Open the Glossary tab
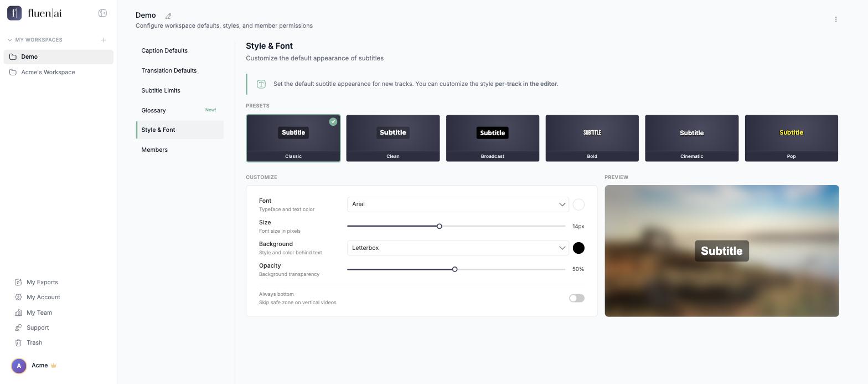The height and width of the screenshot is (384, 868). [179, 110]
